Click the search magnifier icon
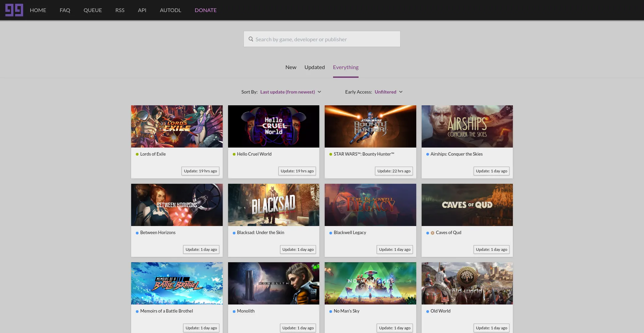This screenshot has height=333, width=644. tap(251, 39)
